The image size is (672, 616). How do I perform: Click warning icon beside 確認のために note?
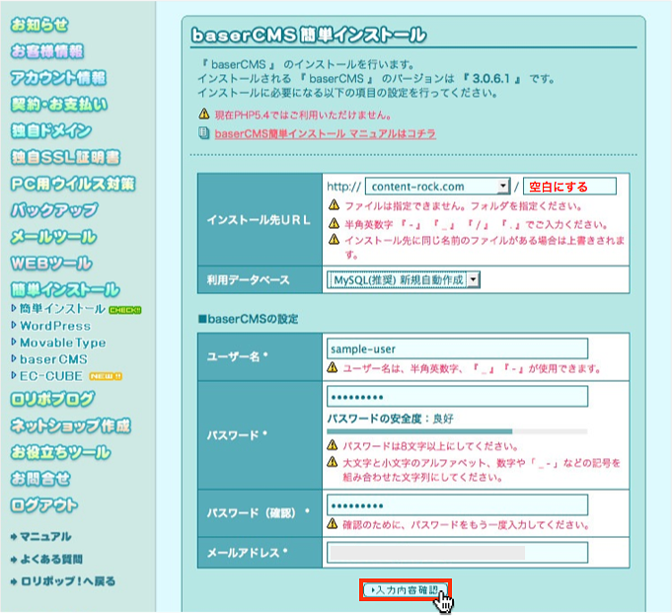pos(333,523)
